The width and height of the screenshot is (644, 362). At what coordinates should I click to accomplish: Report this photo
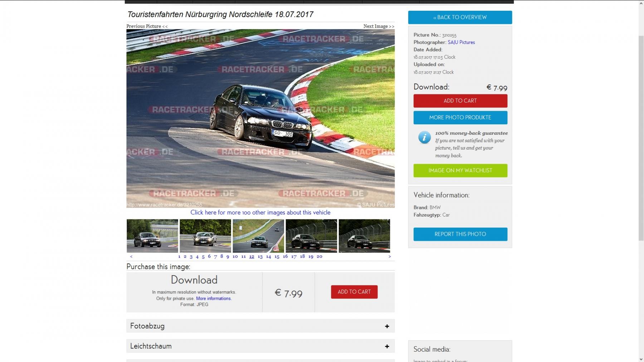(x=460, y=234)
